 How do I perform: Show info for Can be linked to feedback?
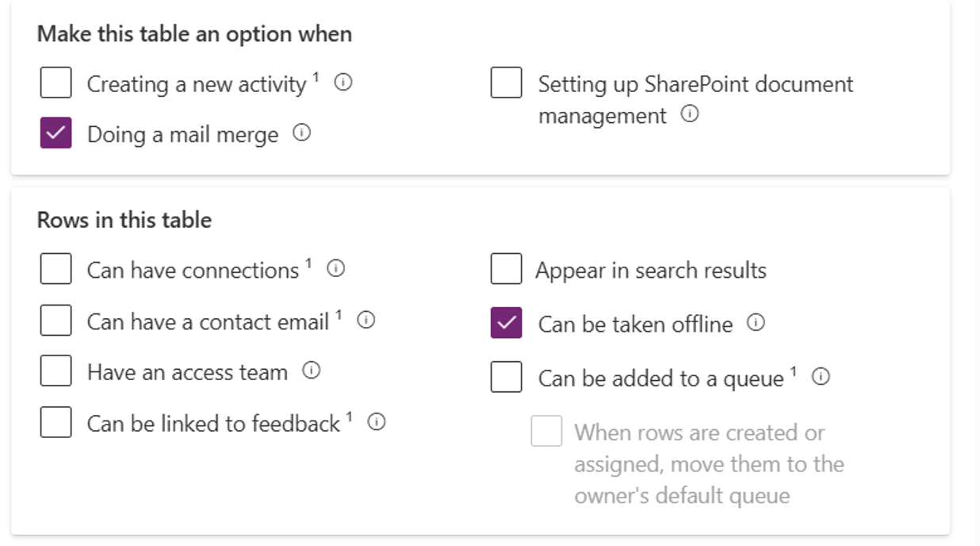tap(377, 422)
